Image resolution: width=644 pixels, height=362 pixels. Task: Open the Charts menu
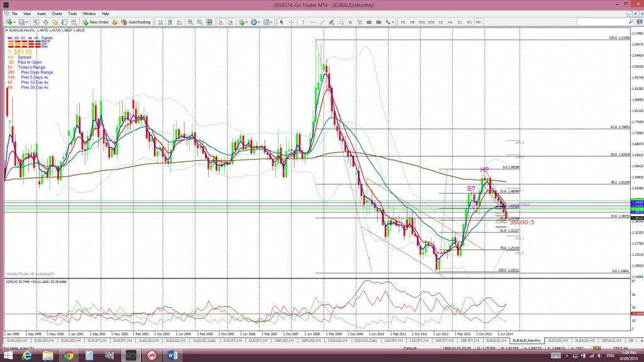(57, 13)
